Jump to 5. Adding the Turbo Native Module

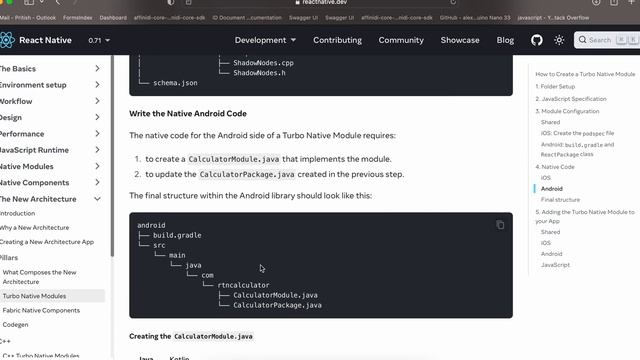(585, 216)
